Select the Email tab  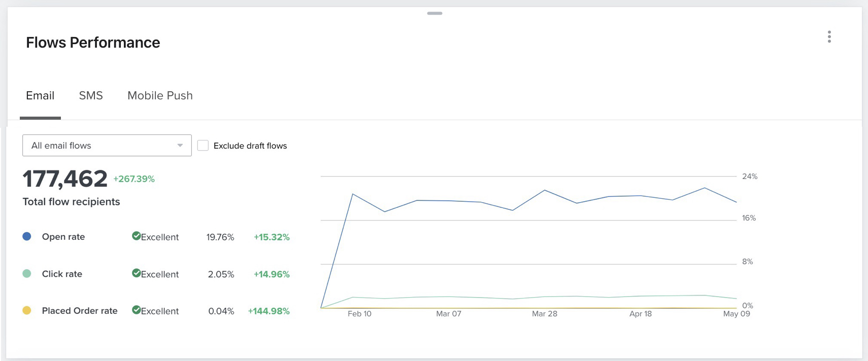(x=40, y=96)
